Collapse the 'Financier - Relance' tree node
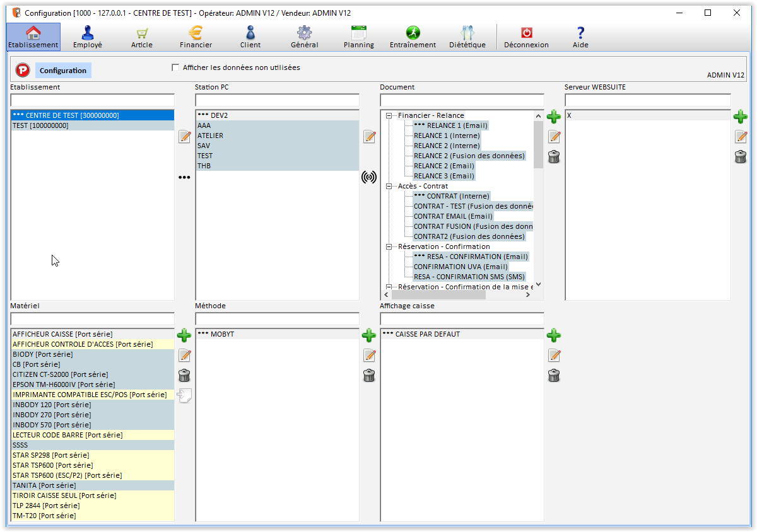Screen dimensions: 757x532 [389, 115]
